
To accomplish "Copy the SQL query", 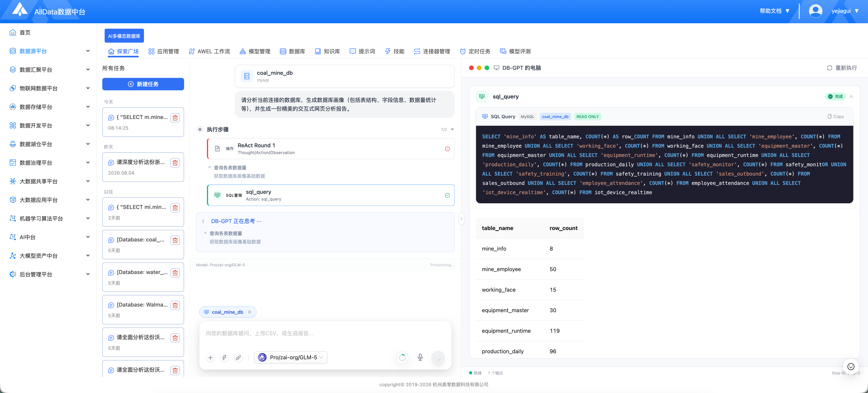I will (836, 117).
